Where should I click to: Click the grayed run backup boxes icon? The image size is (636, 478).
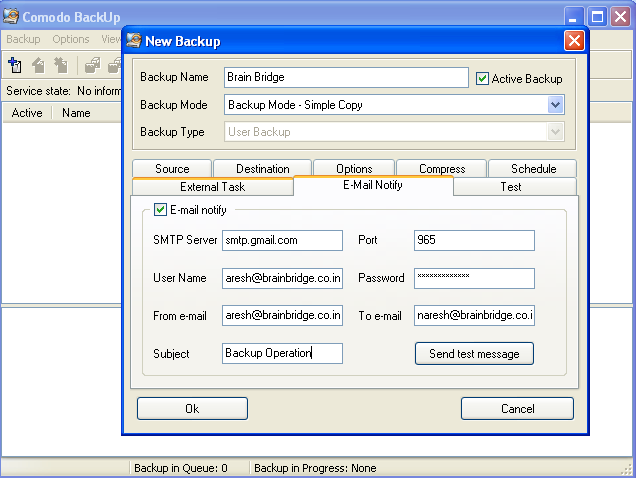point(92,65)
